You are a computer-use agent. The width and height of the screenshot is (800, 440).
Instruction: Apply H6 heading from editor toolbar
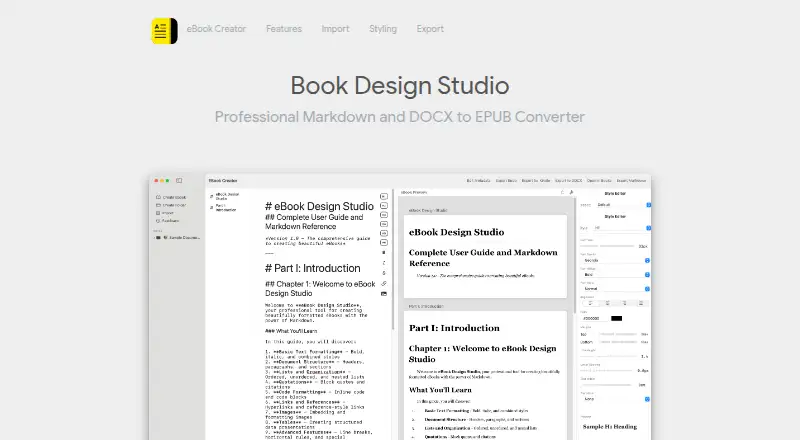(x=384, y=242)
